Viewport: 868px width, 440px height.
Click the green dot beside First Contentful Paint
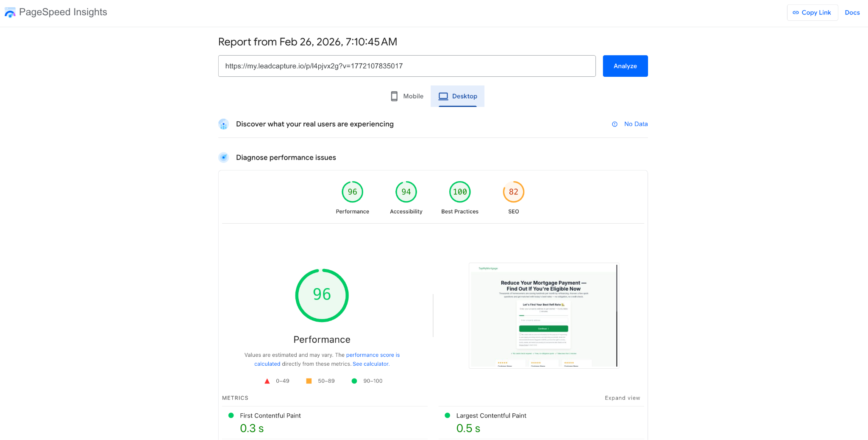click(x=231, y=415)
